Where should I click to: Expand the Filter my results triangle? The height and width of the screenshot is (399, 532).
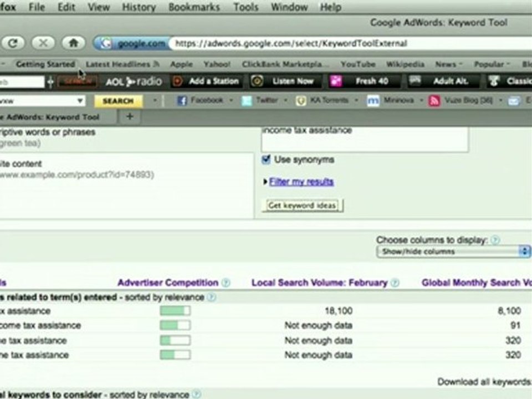pyautogui.click(x=265, y=182)
